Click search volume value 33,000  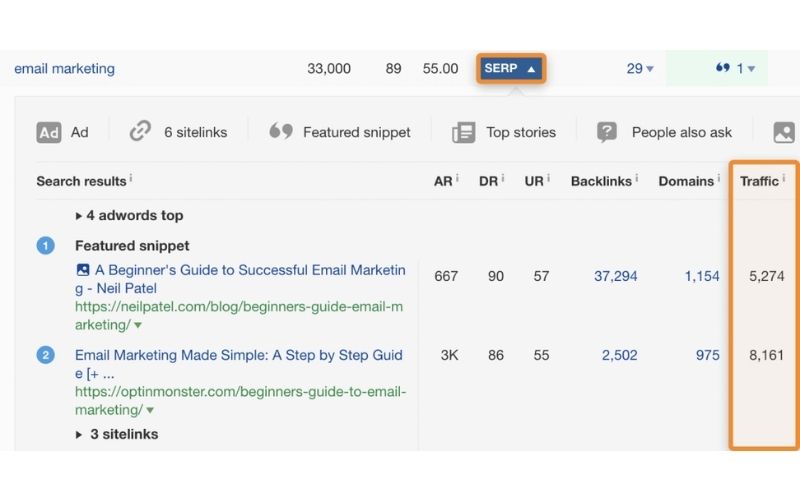(x=329, y=68)
